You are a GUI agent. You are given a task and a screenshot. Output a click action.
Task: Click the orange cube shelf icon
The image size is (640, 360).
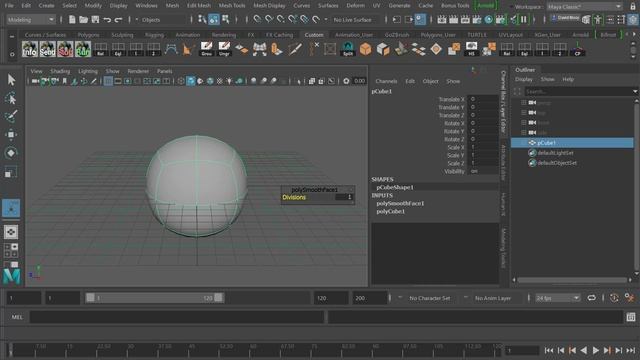pos(365,49)
